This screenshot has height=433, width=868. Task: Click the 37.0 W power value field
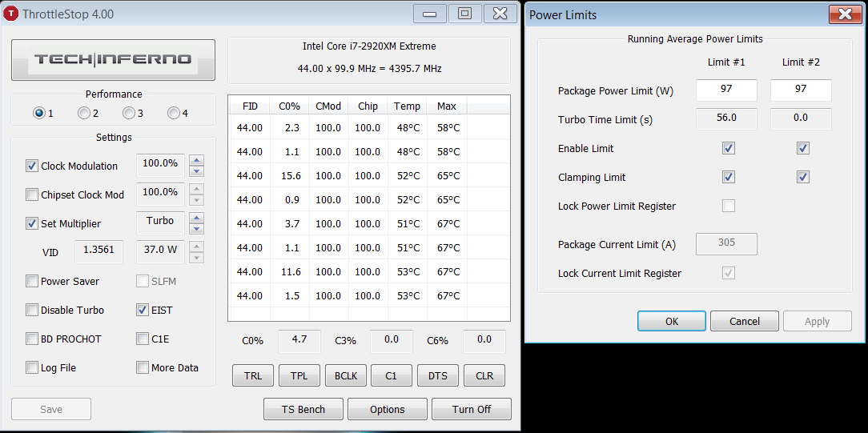(160, 251)
